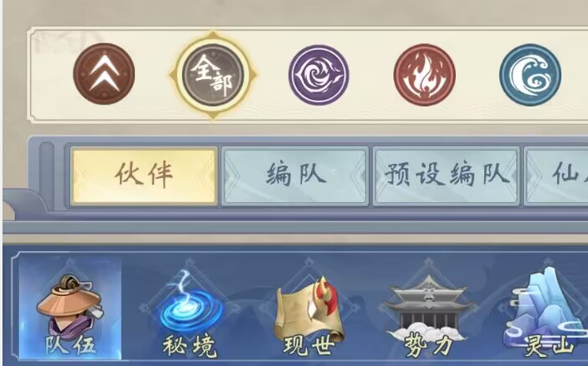Filter by the red flame element
Image resolution: width=588 pixels, height=366 pixels.
click(424, 75)
